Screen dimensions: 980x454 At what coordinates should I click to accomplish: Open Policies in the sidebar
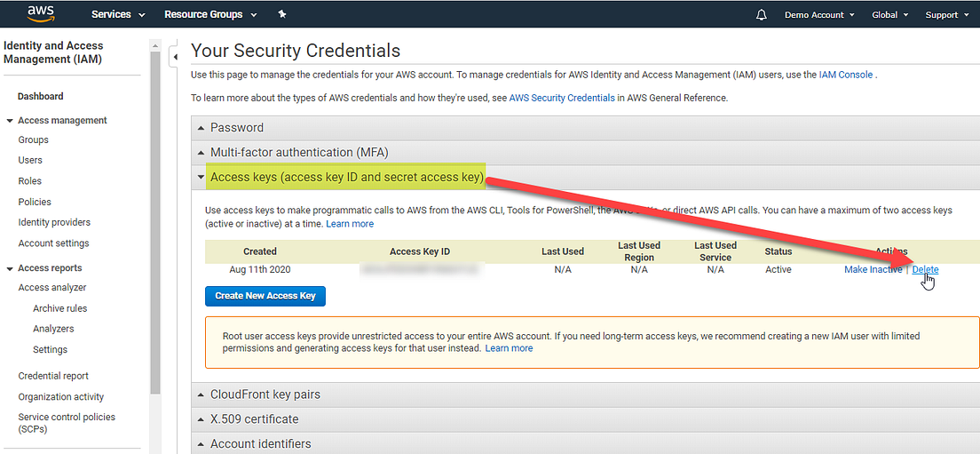point(35,202)
